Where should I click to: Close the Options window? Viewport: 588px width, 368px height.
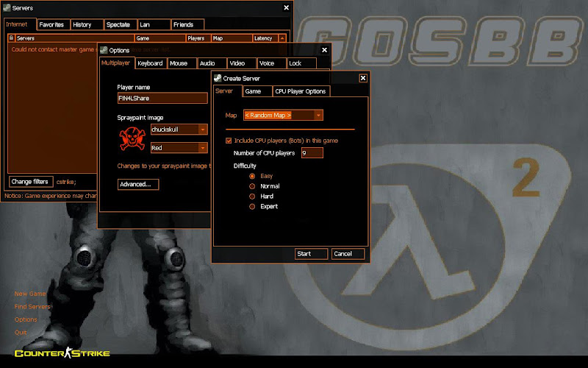[x=324, y=50]
